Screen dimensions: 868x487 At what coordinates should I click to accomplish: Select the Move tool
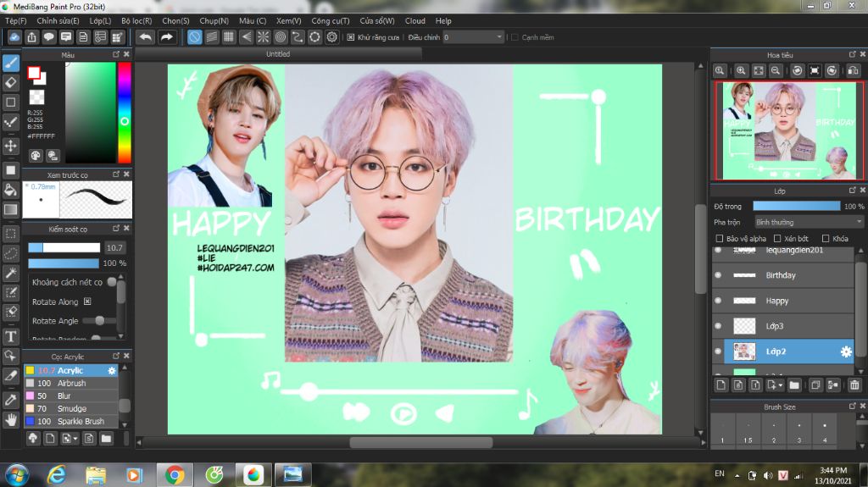tap(10, 146)
